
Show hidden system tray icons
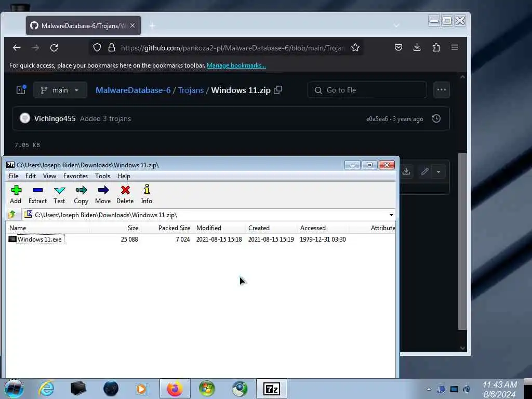(429, 389)
